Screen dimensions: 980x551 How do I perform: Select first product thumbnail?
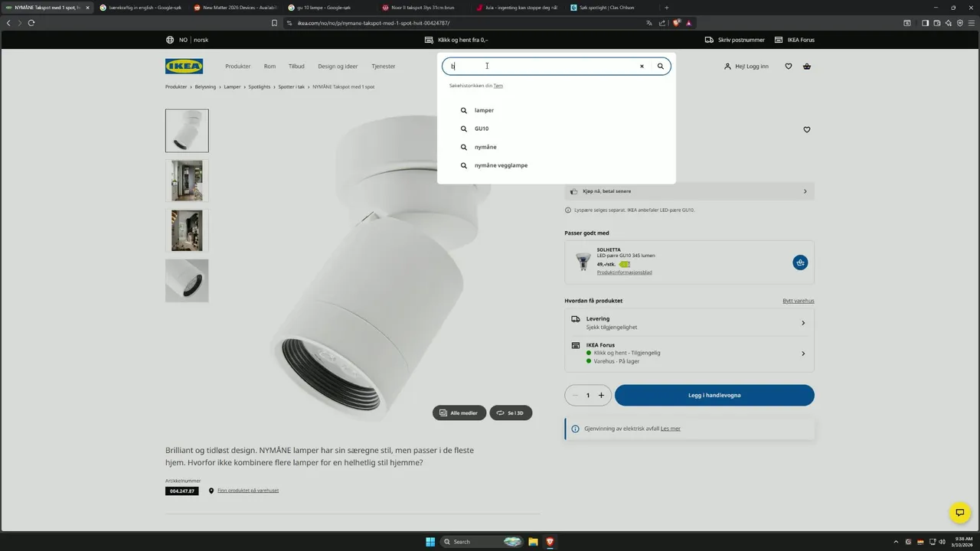[x=187, y=131]
